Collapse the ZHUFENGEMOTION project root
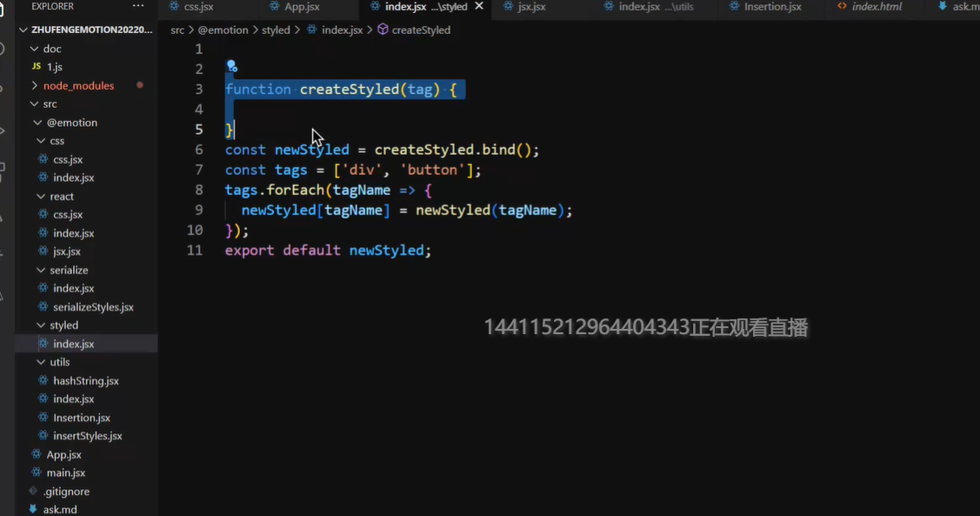 click(x=23, y=30)
